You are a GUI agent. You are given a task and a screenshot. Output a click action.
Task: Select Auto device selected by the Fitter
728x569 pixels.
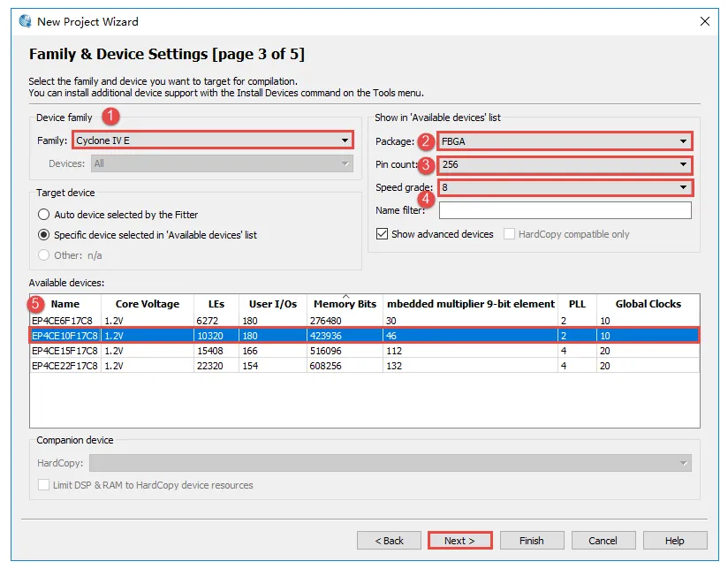tap(43, 215)
